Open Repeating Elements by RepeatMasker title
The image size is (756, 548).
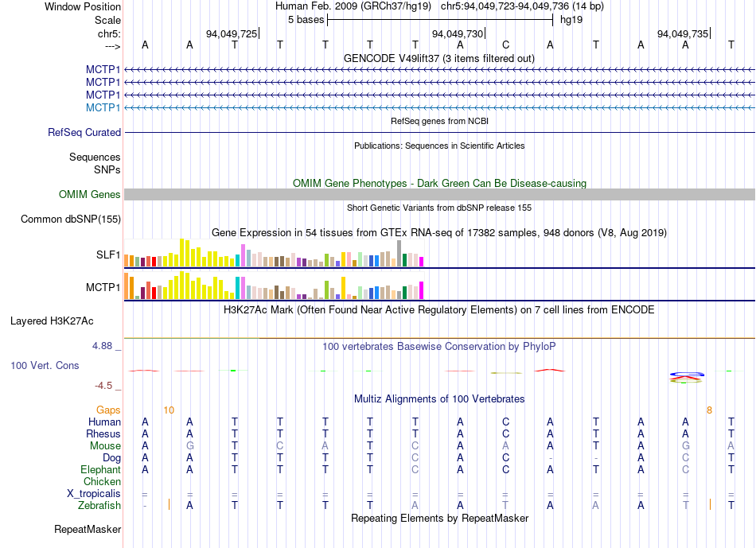(x=439, y=518)
